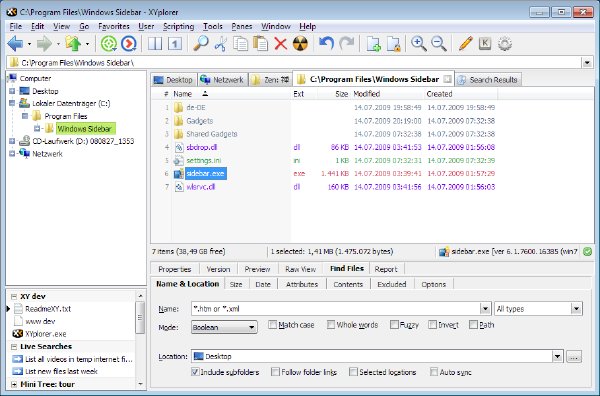The height and width of the screenshot is (396, 600).
Task: Enable the Auto sync checkbox
Action: click(x=434, y=372)
